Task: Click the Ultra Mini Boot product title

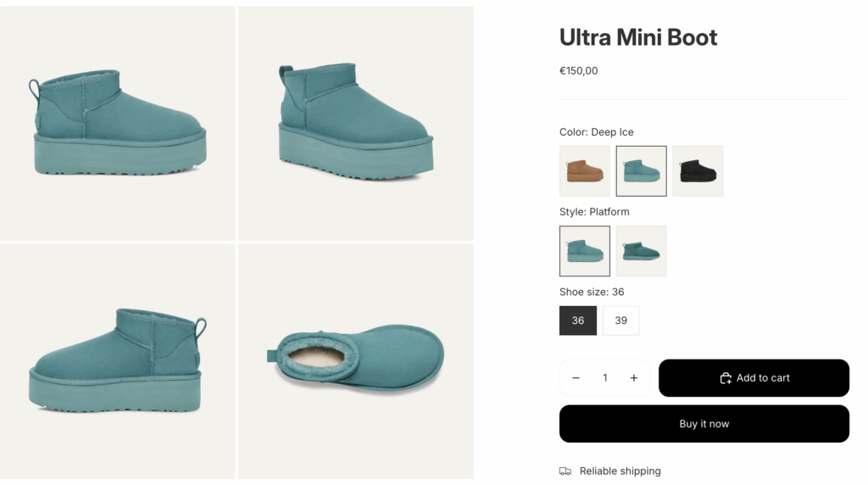Action: pos(638,37)
